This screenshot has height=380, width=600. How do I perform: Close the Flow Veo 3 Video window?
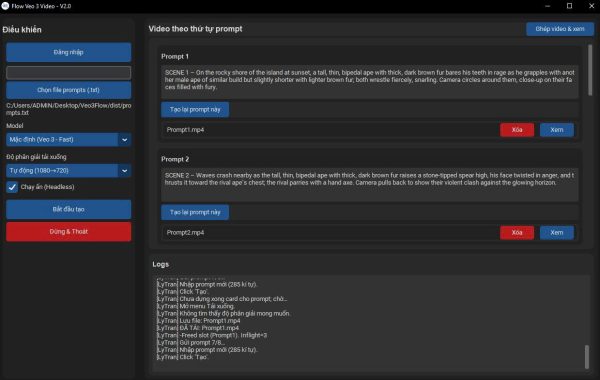pos(591,6)
